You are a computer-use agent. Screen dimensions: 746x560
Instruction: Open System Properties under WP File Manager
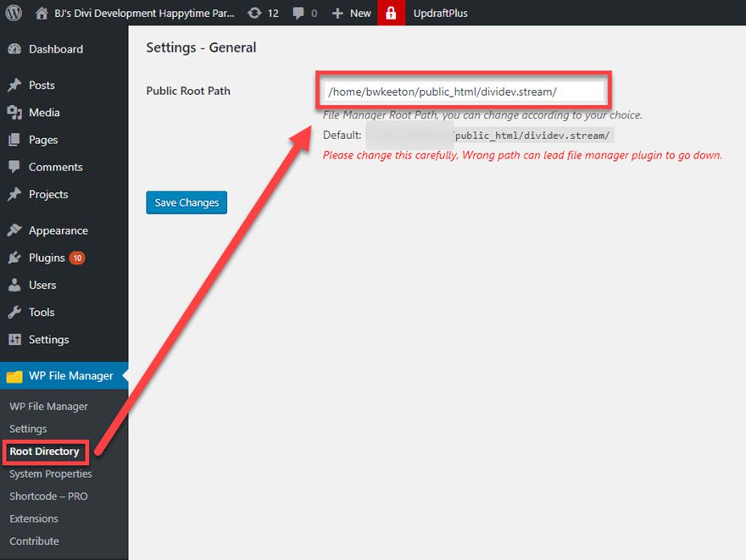(x=50, y=474)
